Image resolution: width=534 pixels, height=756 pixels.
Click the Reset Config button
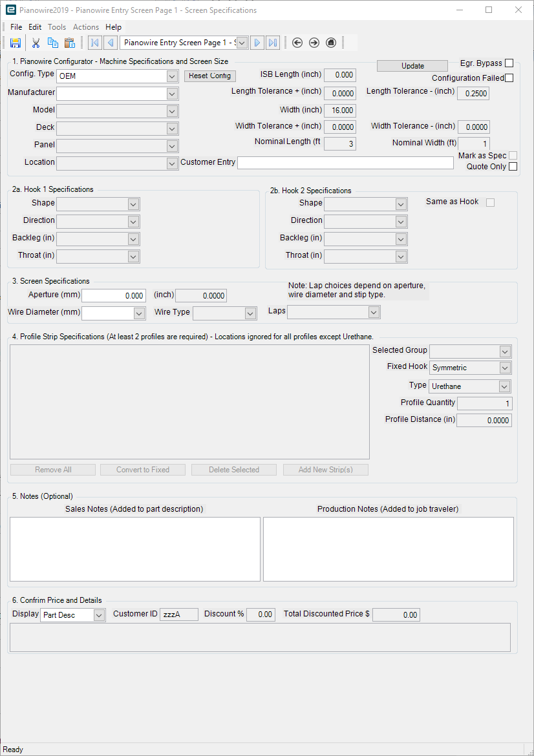point(210,76)
